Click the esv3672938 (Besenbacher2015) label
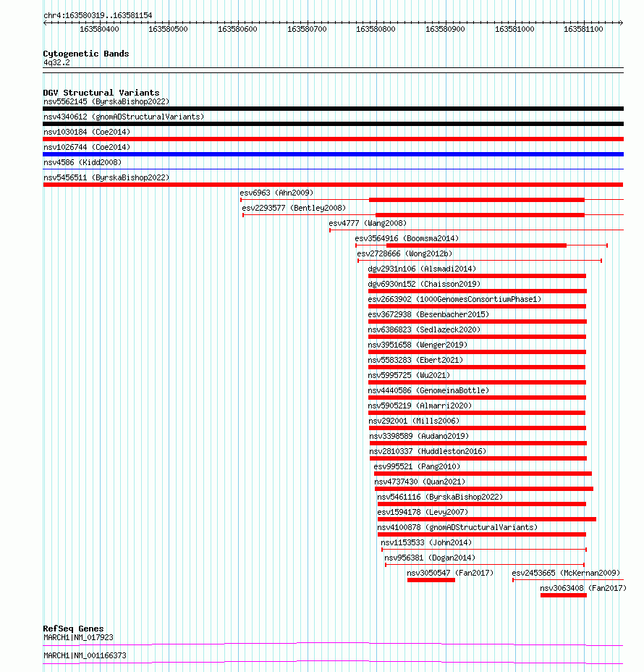The width and height of the screenshot is (644, 672). 428,314
